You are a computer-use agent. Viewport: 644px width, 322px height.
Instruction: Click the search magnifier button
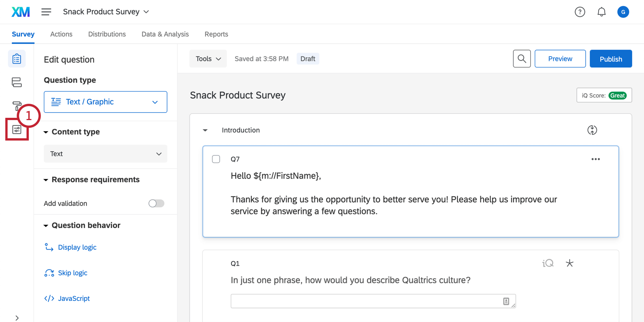(522, 59)
